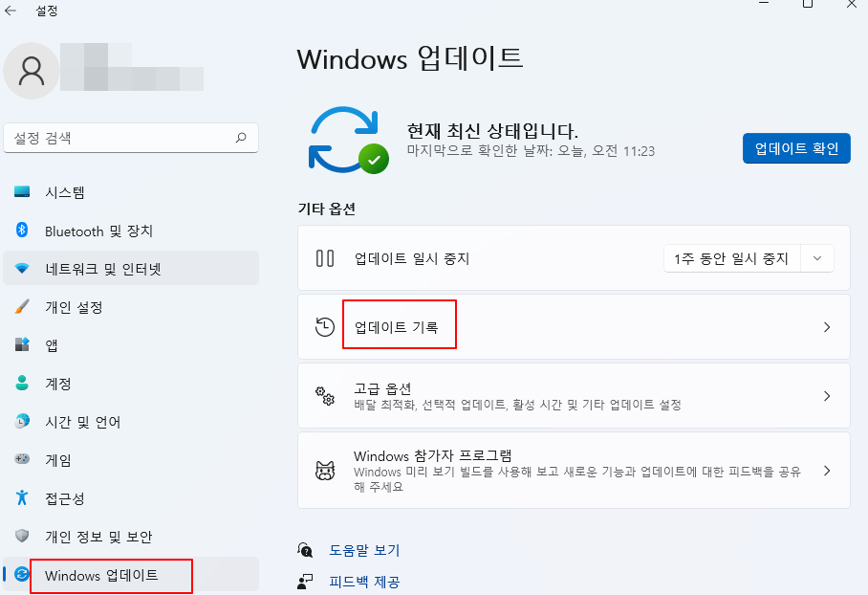Click the pause icon beside 업데이트 일시 중지
This screenshot has width=868, height=595.
[325, 258]
